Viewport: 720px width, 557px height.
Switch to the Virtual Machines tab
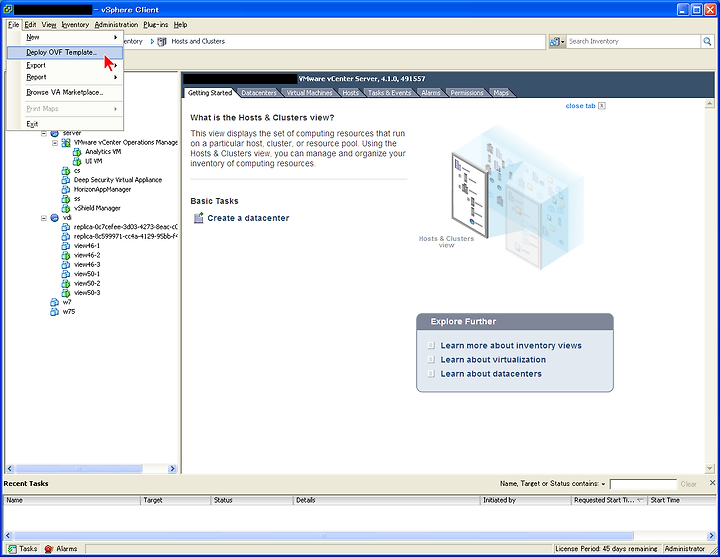[x=309, y=93]
